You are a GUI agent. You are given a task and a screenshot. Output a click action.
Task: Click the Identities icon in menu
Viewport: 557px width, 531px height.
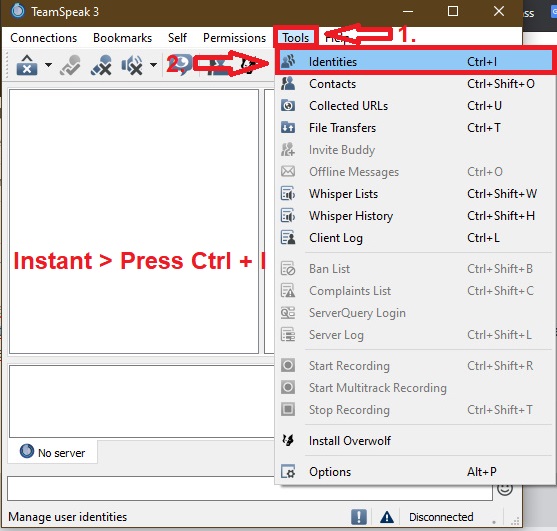(288, 61)
